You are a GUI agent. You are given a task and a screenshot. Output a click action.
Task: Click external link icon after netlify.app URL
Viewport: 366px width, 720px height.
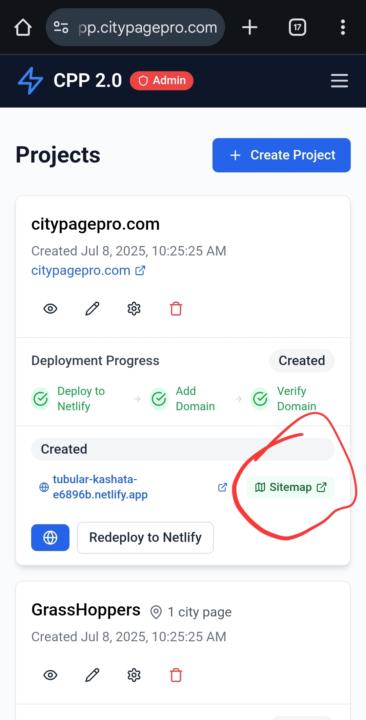coord(222,487)
